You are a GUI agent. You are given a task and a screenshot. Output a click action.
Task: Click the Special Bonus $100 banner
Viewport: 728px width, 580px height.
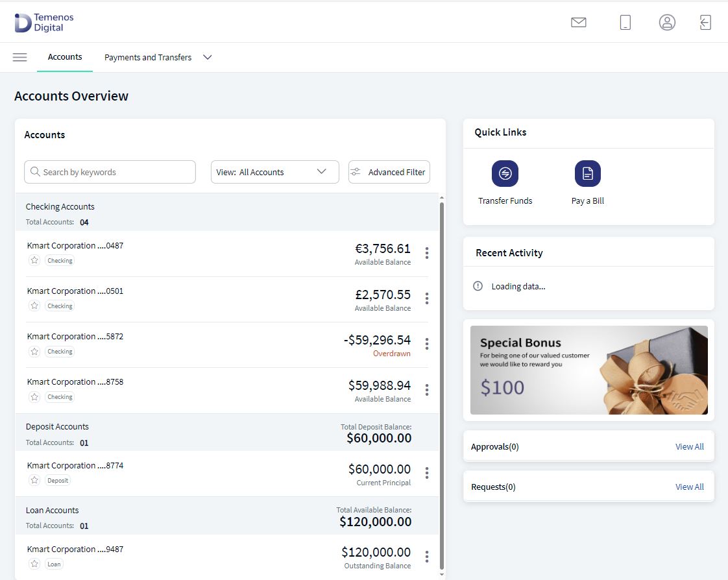pyautogui.click(x=588, y=370)
